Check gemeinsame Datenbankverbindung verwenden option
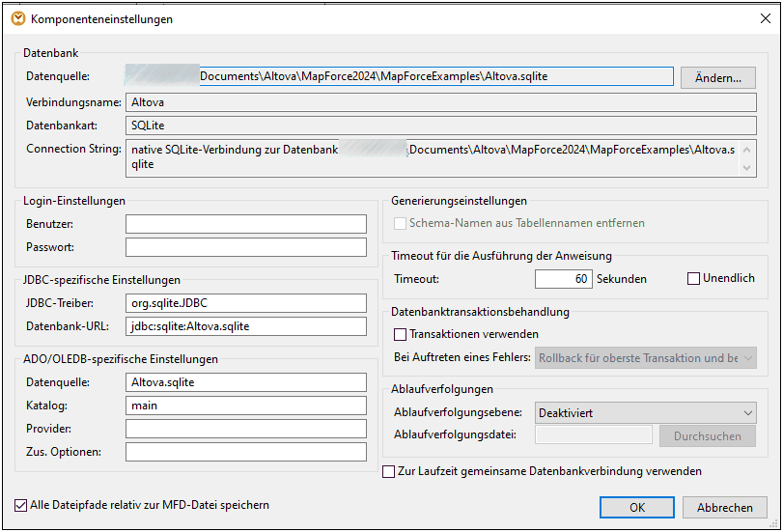This screenshot has width=783, height=532. [x=389, y=472]
